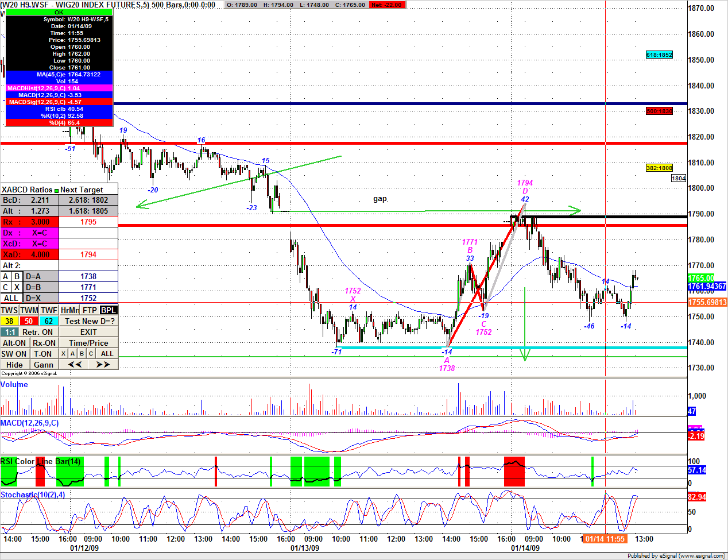Viewport: 728px width, 560px height.
Task: Click the small A point button beside X
Action: (x=72, y=354)
